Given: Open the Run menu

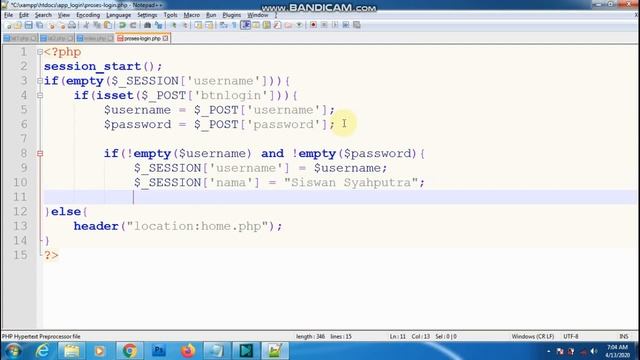Looking at the screenshot, I should 211,15.
